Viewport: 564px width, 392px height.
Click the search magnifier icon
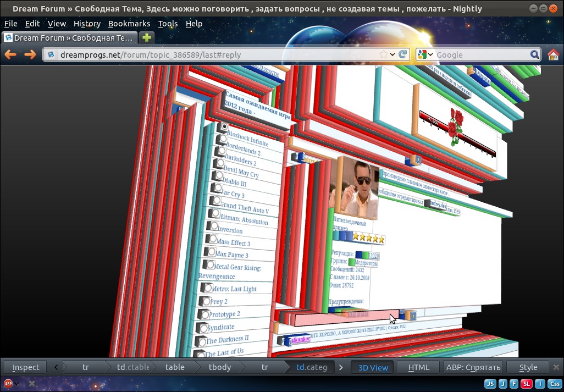pos(534,54)
